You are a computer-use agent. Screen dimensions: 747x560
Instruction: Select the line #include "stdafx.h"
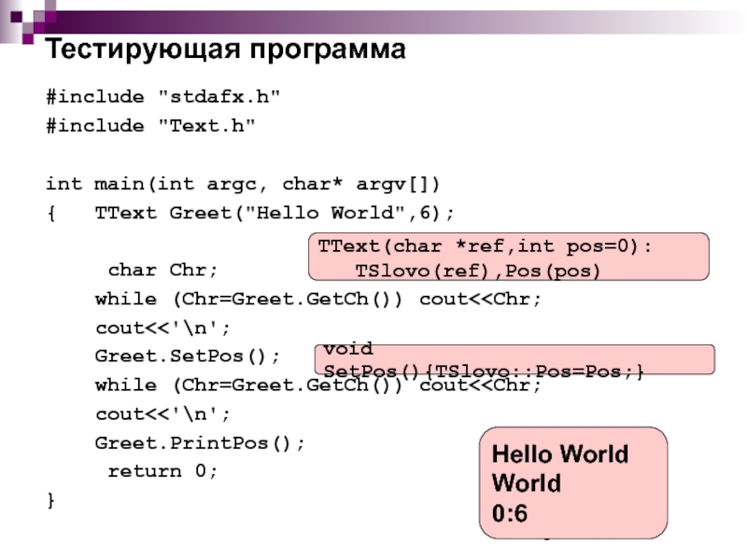point(162,97)
